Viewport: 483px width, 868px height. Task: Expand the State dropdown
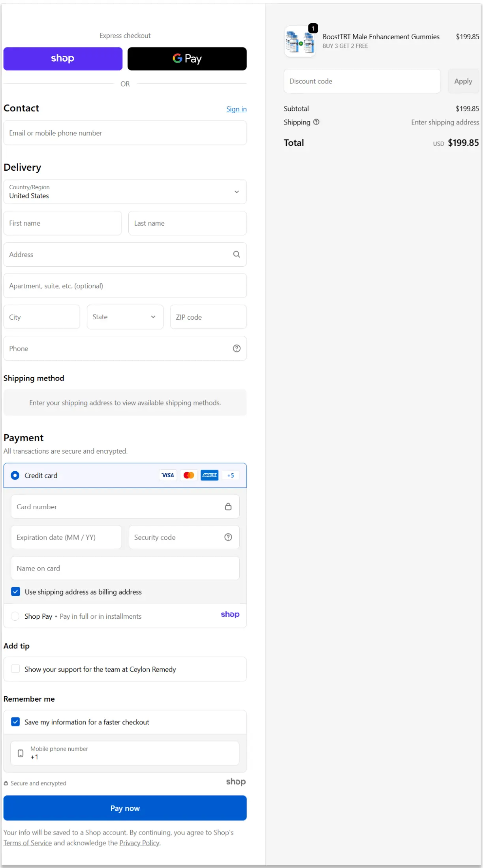coord(125,317)
